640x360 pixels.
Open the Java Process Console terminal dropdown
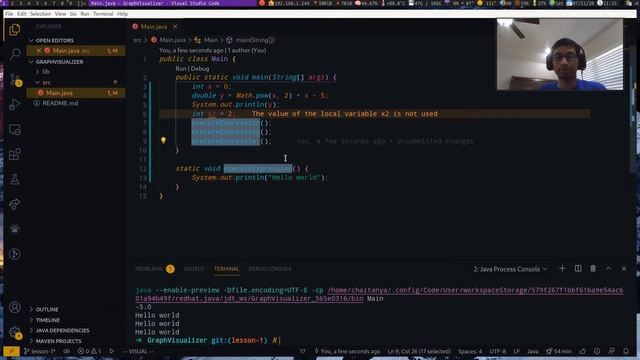(x=509, y=269)
